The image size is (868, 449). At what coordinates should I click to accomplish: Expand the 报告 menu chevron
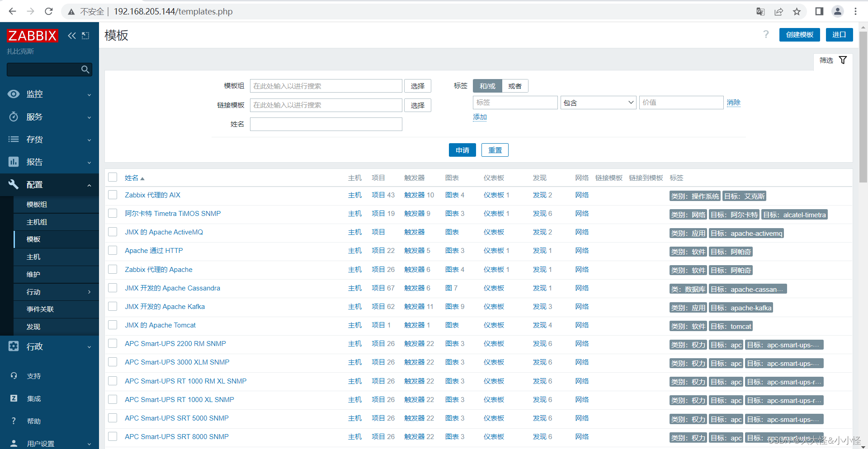(89, 163)
